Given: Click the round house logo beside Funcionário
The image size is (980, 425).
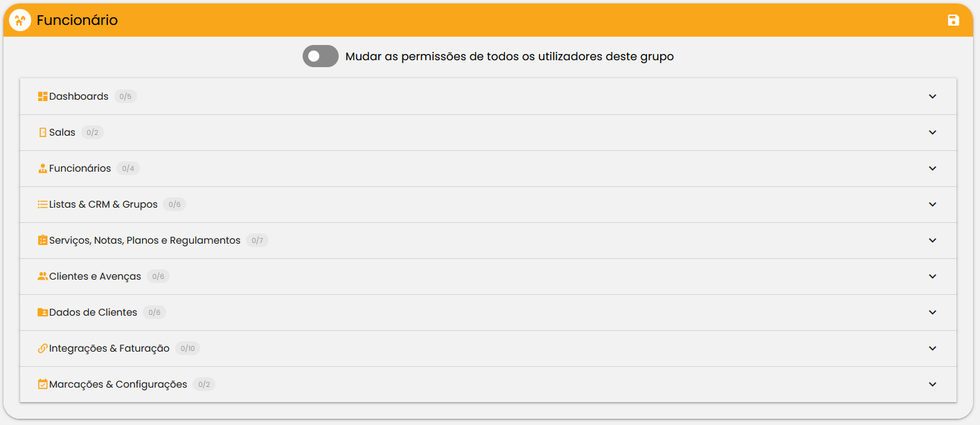Looking at the screenshot, I should pos(20,20).
